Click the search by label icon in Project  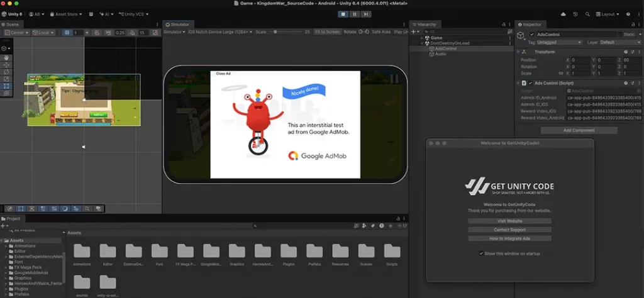point(373,226)
